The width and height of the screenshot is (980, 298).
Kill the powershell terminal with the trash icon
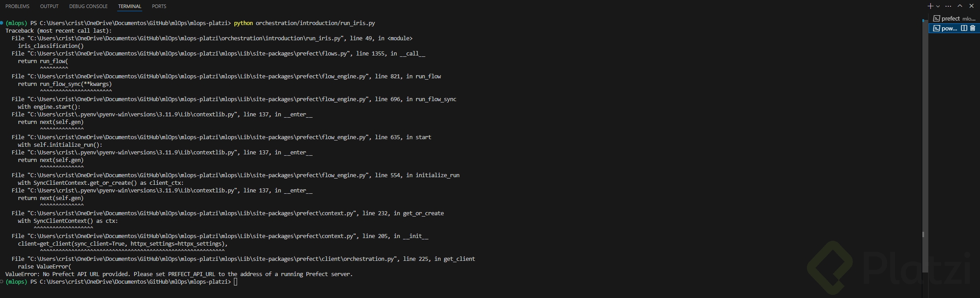point(972,28)
